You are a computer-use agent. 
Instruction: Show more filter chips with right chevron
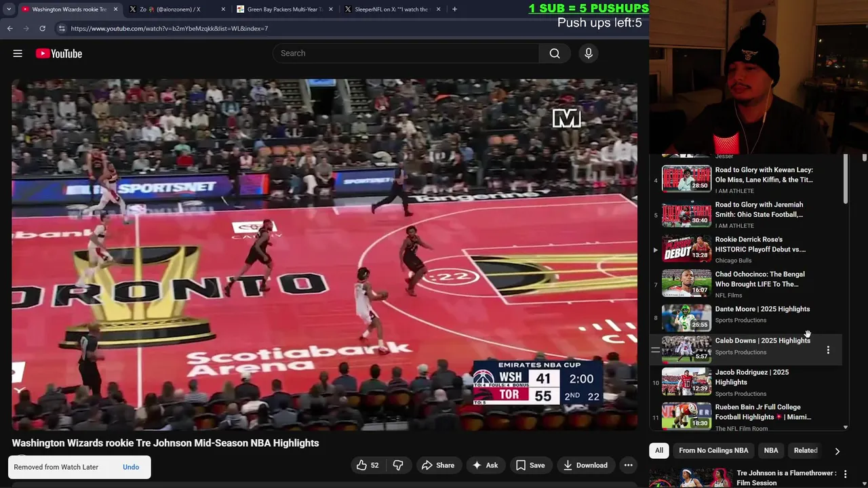pos(837,451)
